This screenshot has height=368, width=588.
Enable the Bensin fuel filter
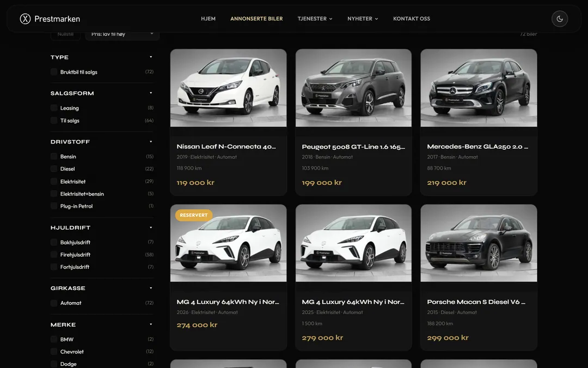(x=54, y=156)
